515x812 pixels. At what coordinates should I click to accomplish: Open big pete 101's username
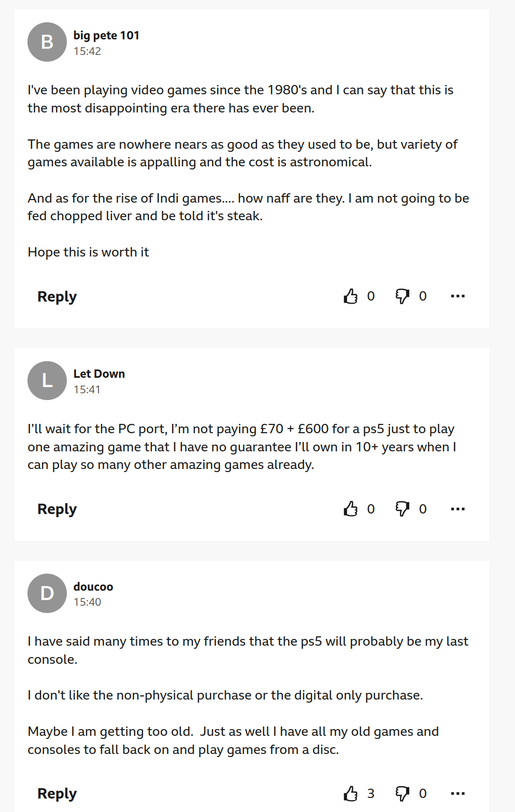click(106, 35)
